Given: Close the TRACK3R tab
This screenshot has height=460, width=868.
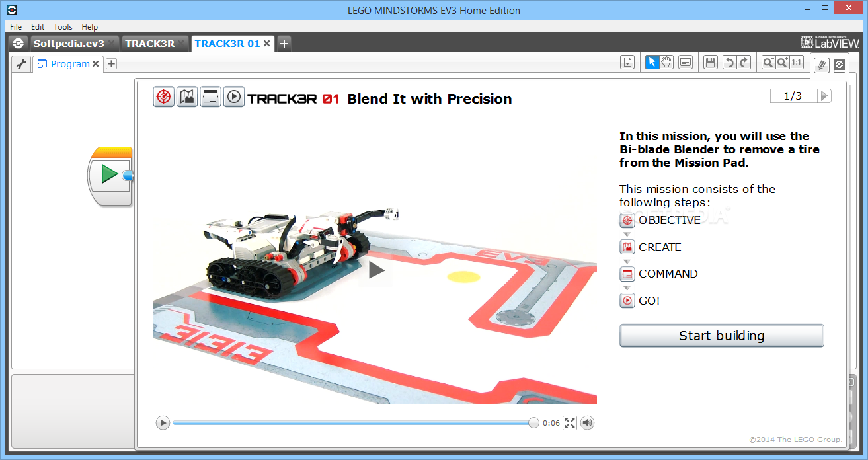Looking at the screenshot, I should point(181,44).
